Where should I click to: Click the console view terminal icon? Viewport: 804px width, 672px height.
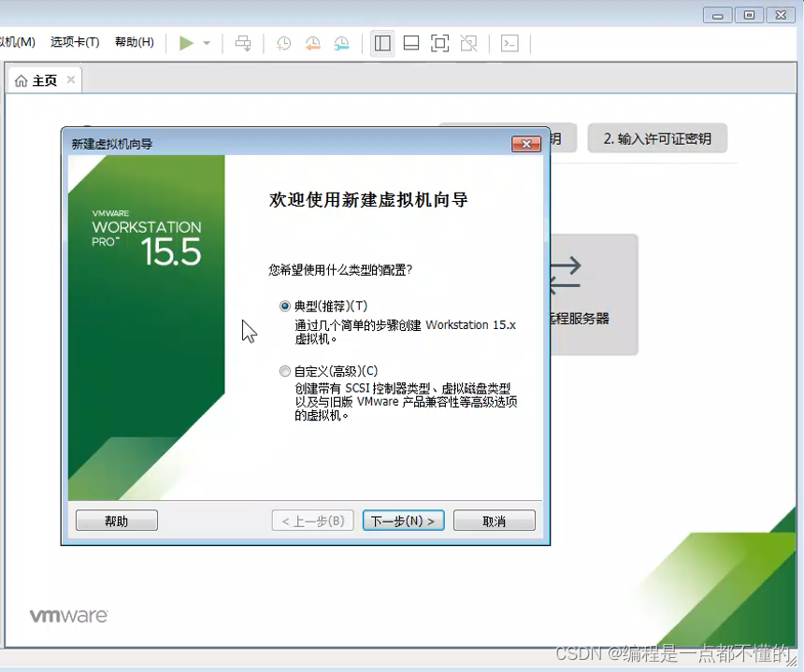(x=510, y=43)
